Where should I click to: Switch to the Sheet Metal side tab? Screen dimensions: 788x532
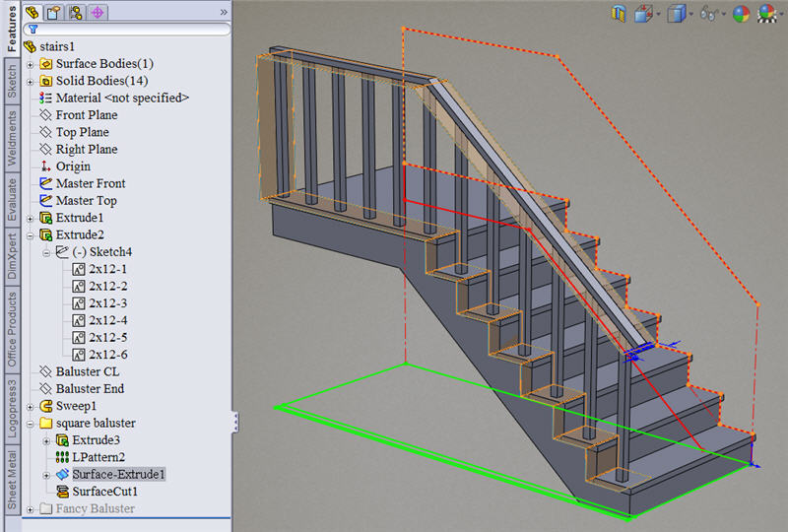click(11, 479)
